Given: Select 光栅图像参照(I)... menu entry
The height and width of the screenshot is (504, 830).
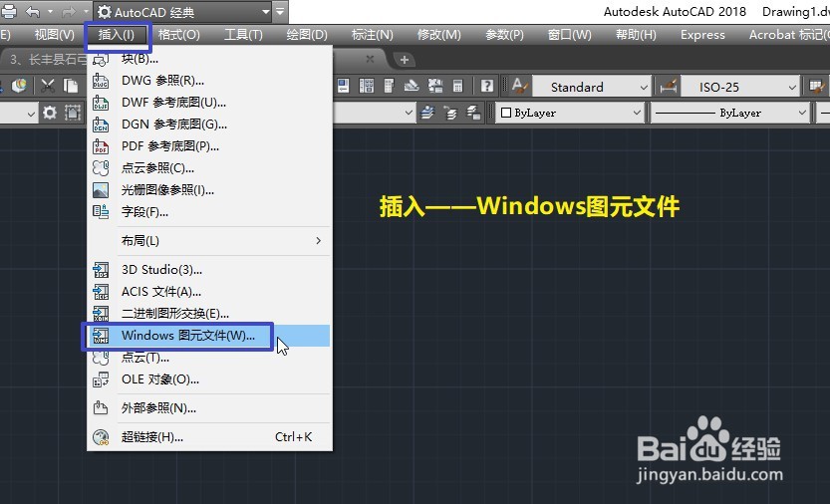Looking at the screenshot, I should [x=209, y=190].
